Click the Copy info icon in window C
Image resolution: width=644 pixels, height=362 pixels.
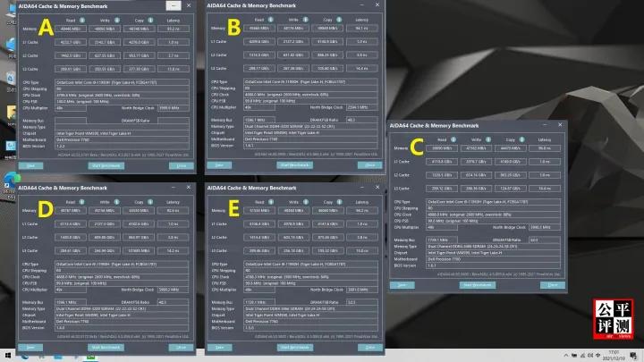(521, 139)
